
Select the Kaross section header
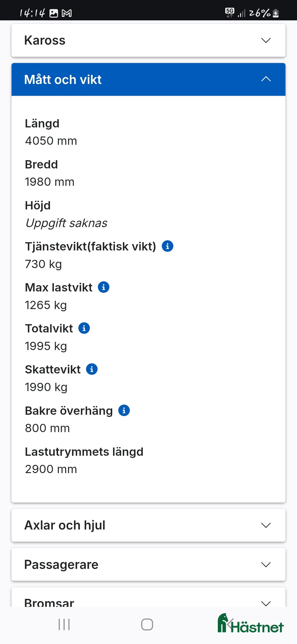click(45, 40)
